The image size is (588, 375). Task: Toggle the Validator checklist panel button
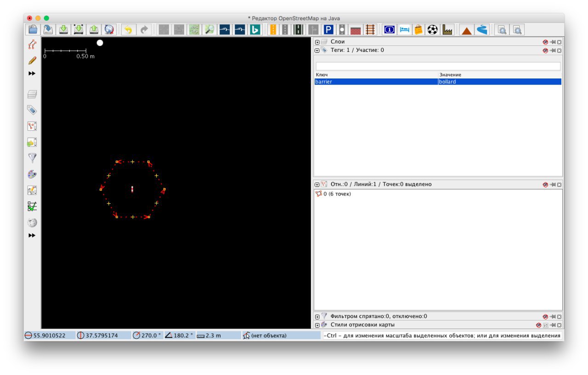(x=32, y=206)
